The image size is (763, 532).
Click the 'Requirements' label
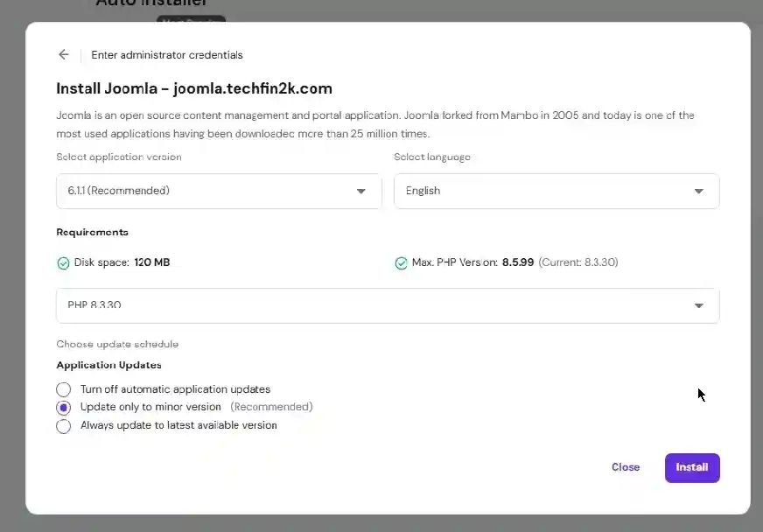(93, 232)
